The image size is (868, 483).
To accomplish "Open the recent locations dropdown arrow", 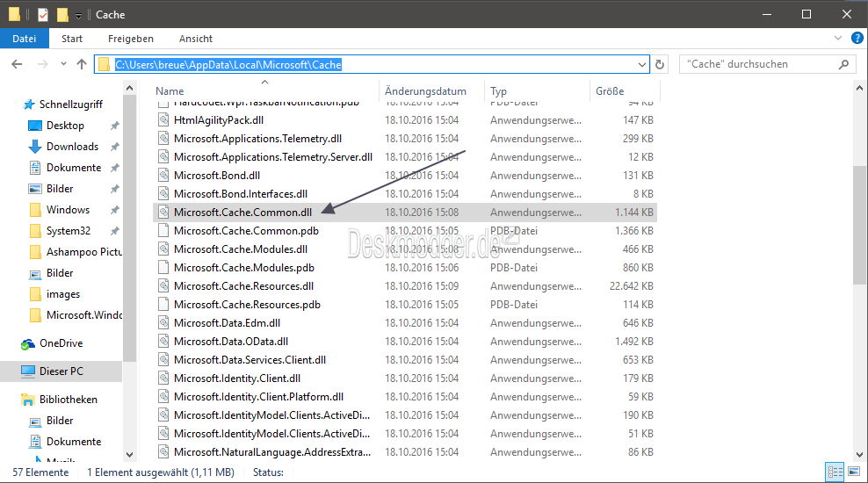I will (63, 64).
